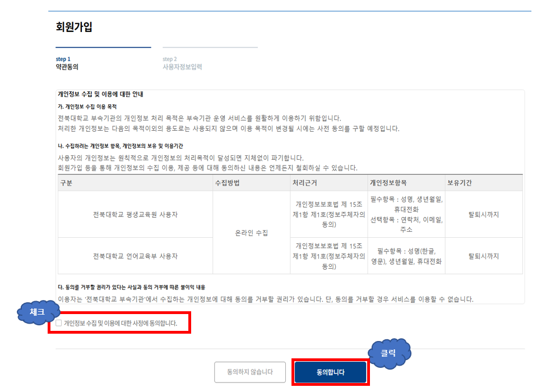This screenshot has width=537, height=392.
Task: Click the checkbox label 개인정보 수집 및 이용 동의 text
Action: coord(121,323)
